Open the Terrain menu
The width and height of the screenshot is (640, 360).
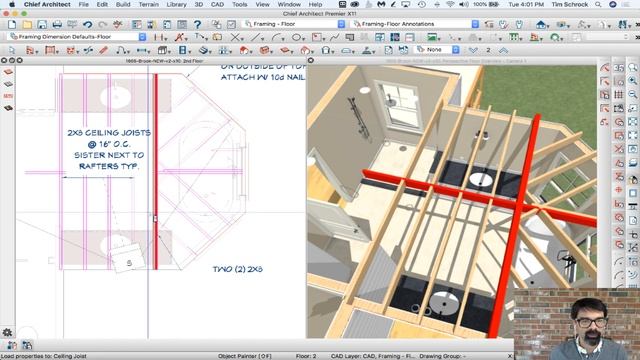pyautogui.click(x=149, y=4)
